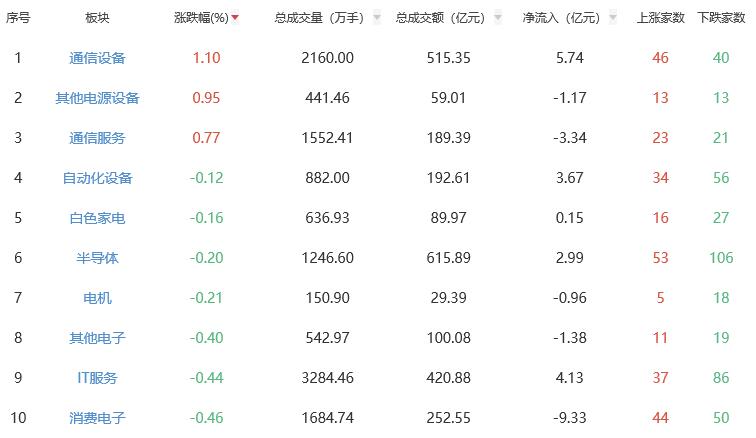Open the 消费电子 sector link
This screenshot has height=438, width=756.
97,418
